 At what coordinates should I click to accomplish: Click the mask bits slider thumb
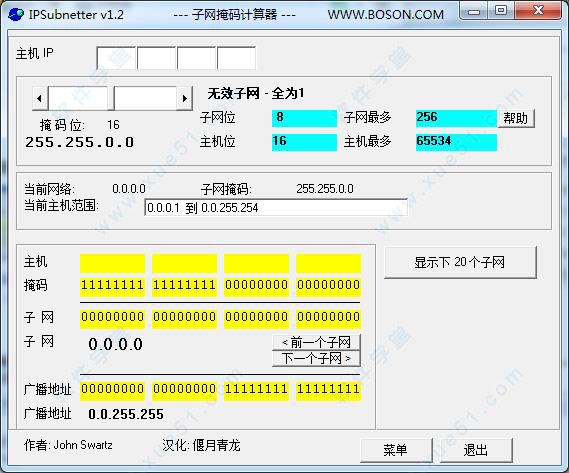point(111,98)
